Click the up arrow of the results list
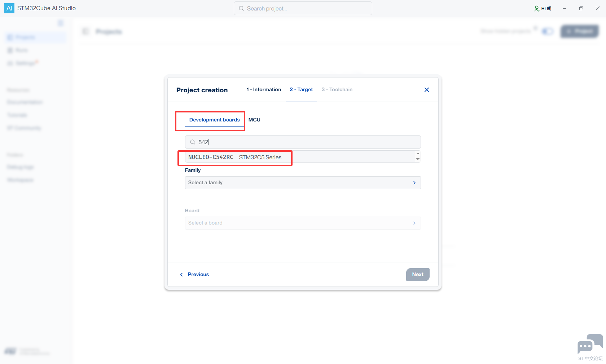Screen dimensions: 606x364 (418, 154)
